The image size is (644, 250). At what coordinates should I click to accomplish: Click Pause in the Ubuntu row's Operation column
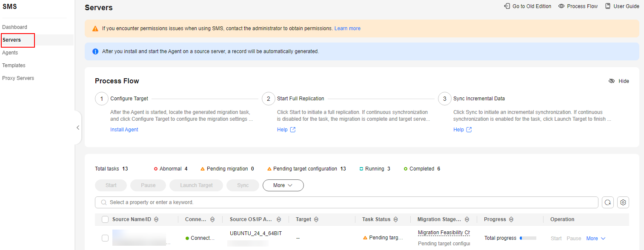point(573,239)
